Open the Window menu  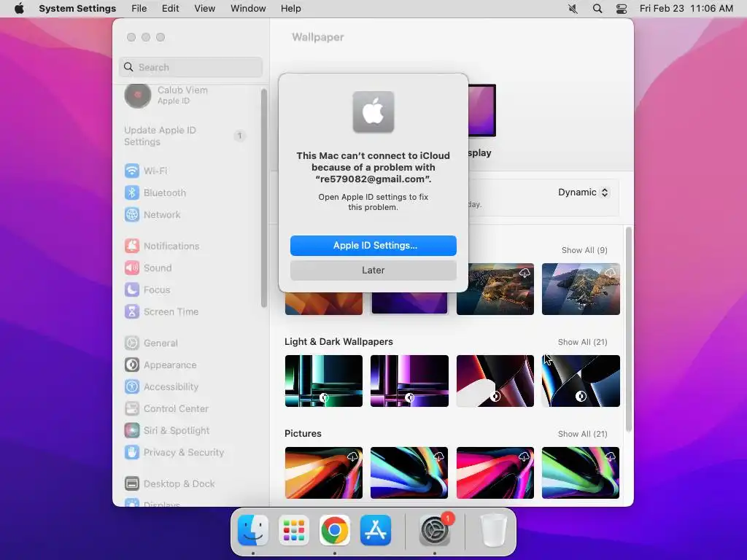[248, 9]
